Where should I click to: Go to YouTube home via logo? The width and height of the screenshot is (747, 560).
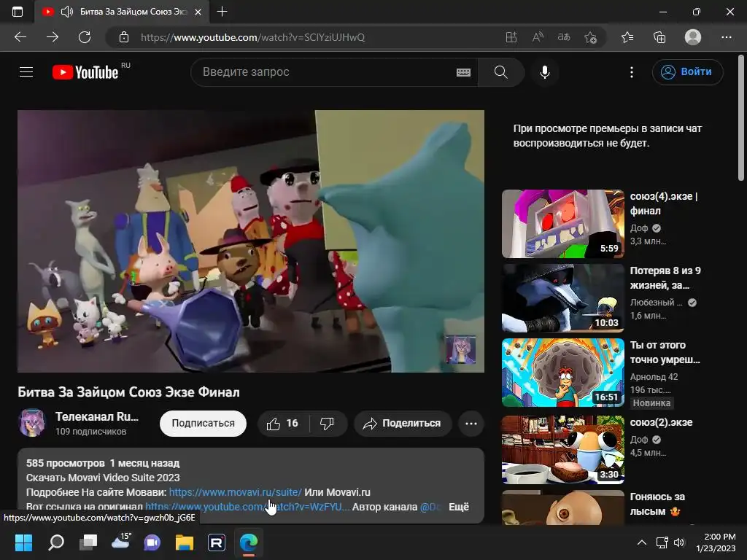[85, 72]
